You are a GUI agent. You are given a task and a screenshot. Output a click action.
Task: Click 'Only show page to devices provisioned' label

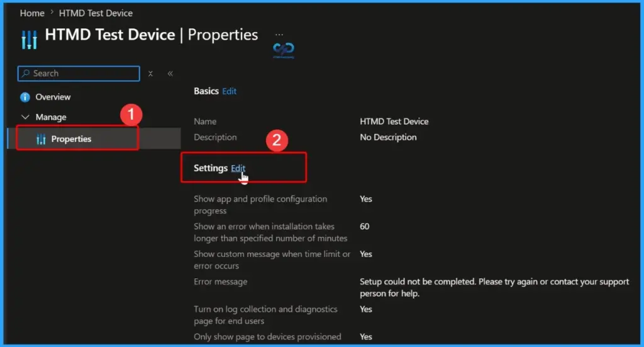[x=267, y=337]
